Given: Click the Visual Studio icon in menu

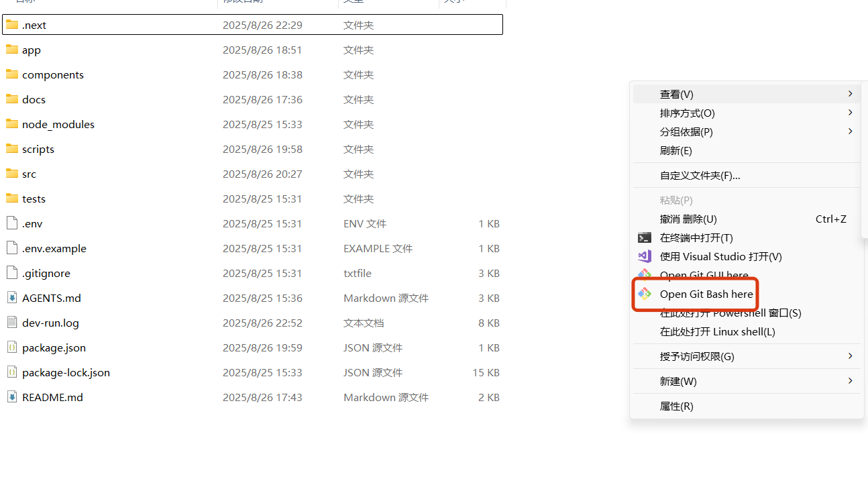Looking at the screenshot, I should point(644,256).
